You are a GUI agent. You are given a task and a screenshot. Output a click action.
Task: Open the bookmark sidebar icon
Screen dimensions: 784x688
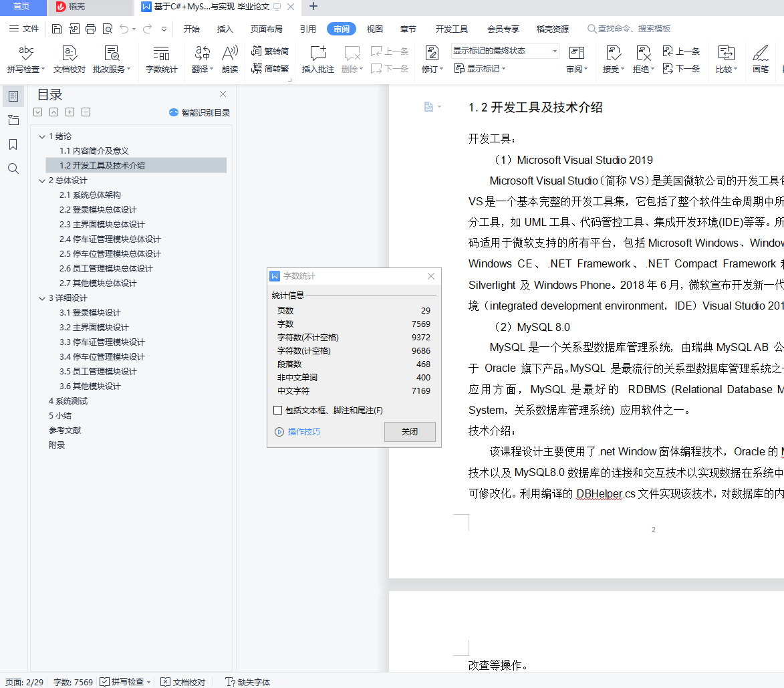(13, 144)
